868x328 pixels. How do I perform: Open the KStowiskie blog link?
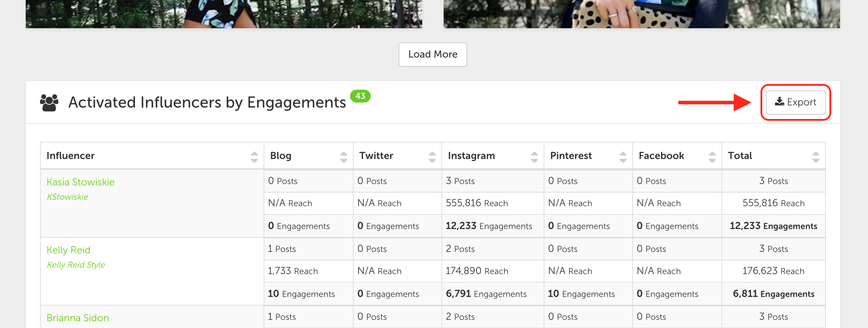coord(68,197)
